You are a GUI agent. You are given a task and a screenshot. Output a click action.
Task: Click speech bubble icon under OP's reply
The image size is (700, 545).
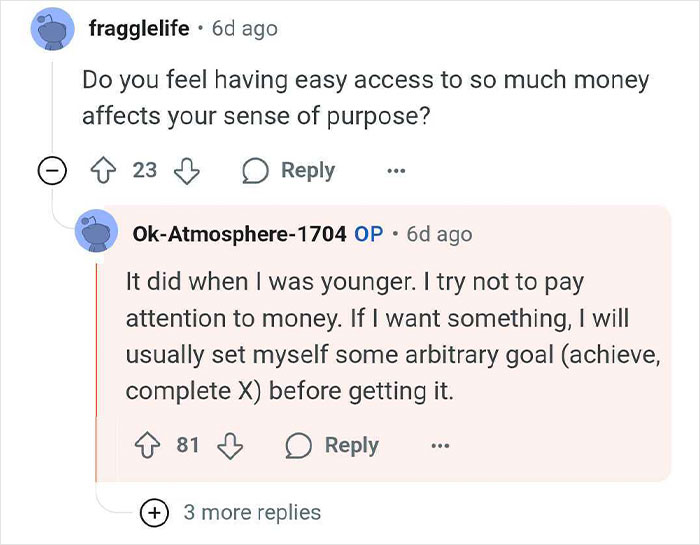[299, 445]
